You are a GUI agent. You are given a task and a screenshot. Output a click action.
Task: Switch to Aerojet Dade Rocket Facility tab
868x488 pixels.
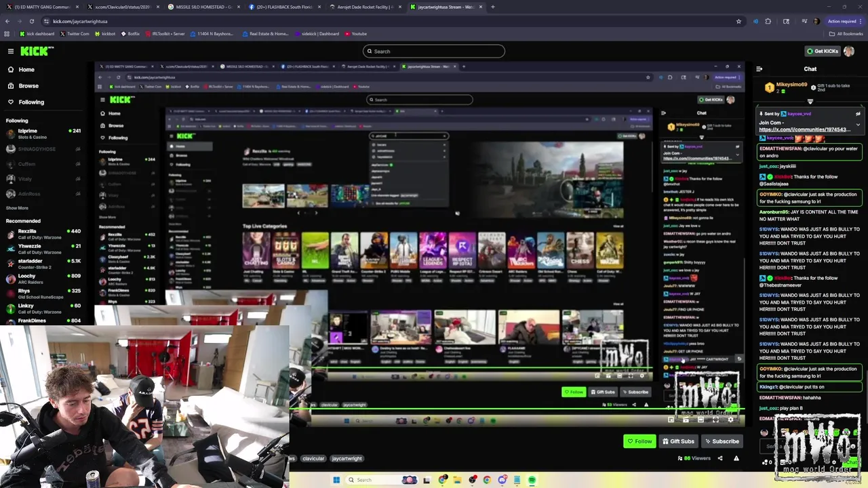pyautogui.click(x=363, y=7)
